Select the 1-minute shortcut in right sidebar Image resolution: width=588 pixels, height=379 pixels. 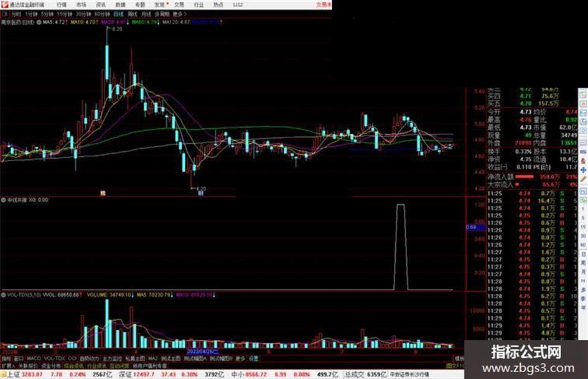(583, 209)
